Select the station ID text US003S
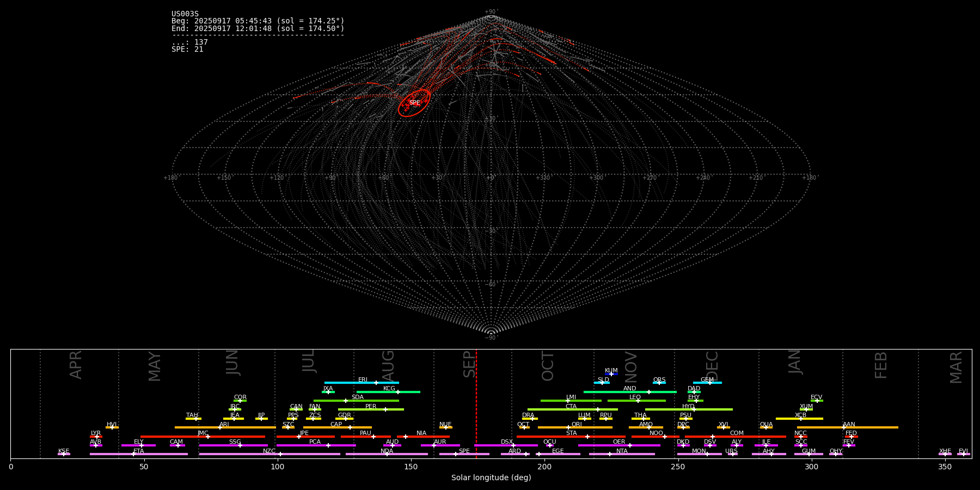 click(x=185, y=14)
